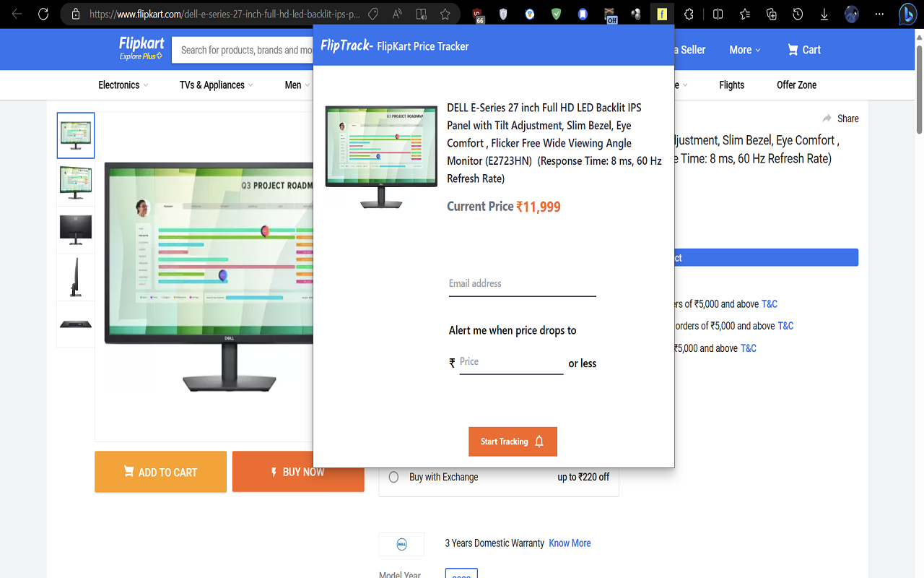Refresh the page with reload icon
Image resolution: width=924 pixels, height=578 pixels.
[43, 14]
